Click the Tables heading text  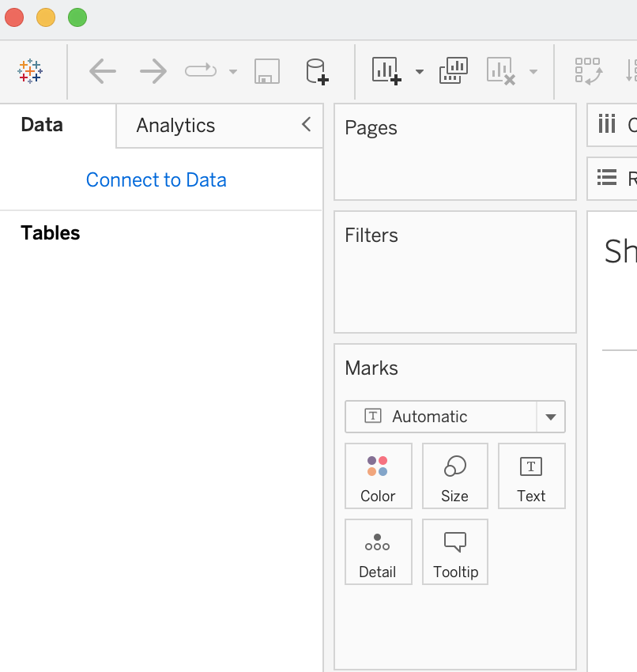coord(50,233)
